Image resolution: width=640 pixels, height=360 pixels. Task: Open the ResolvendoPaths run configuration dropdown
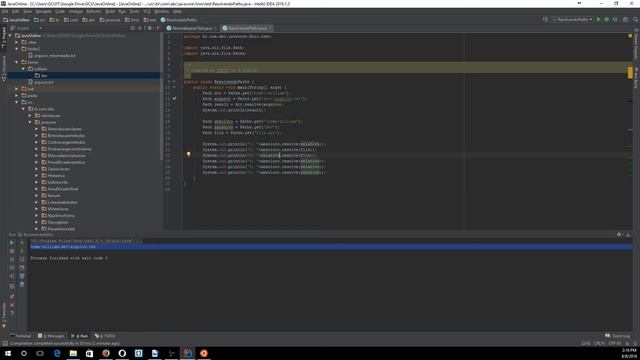pyautogui.click(x=572, y=19)
